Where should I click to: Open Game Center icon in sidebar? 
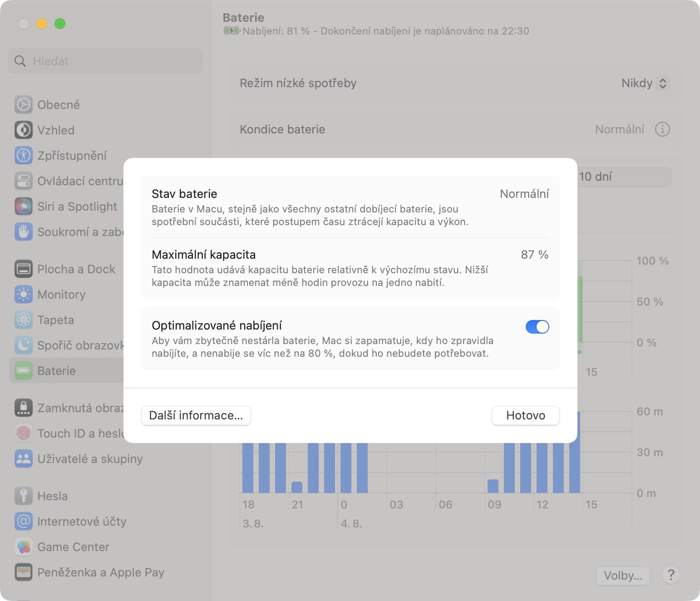click(24, 547)
